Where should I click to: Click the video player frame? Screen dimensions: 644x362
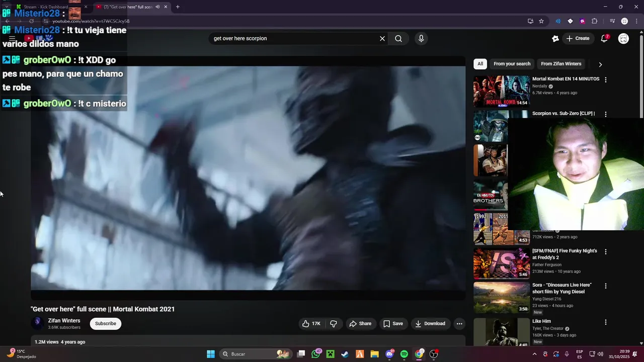tap(248, 178)
